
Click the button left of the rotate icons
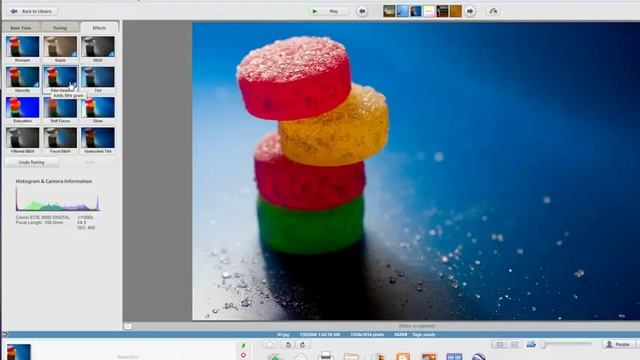tap(269, 345)
